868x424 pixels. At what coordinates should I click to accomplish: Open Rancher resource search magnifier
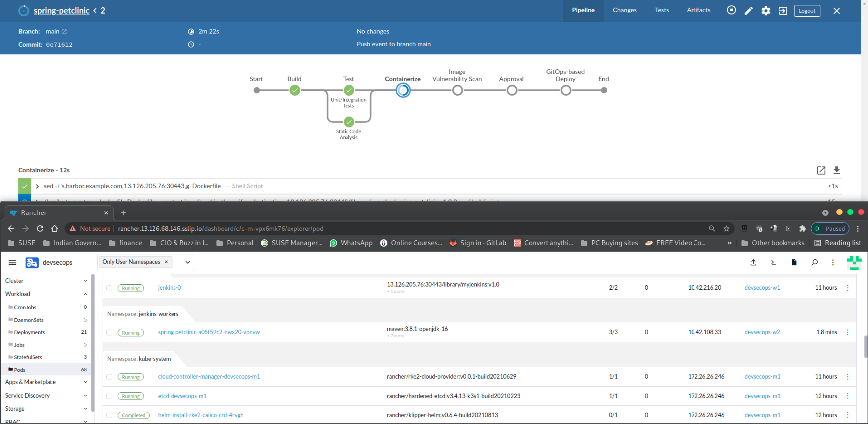[x=815, y=262]
